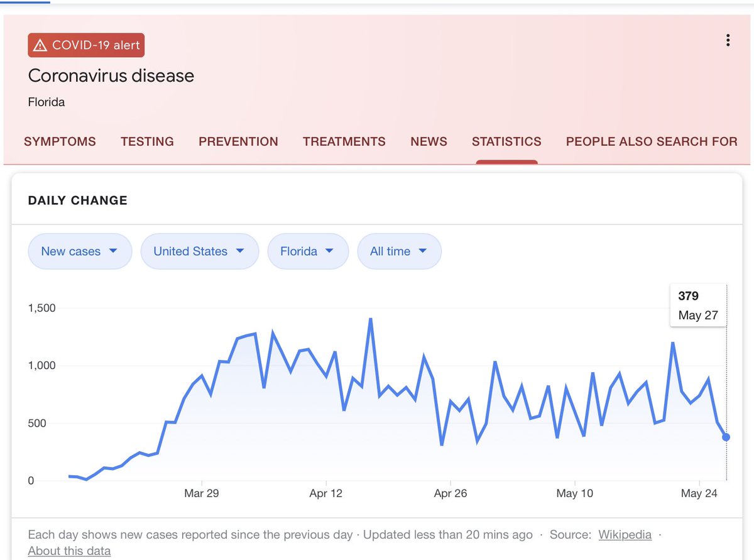Viewport: 754px width, 560px height.
Task: Click the warning triangle icon in alert
Action: (x=40, y=45)
